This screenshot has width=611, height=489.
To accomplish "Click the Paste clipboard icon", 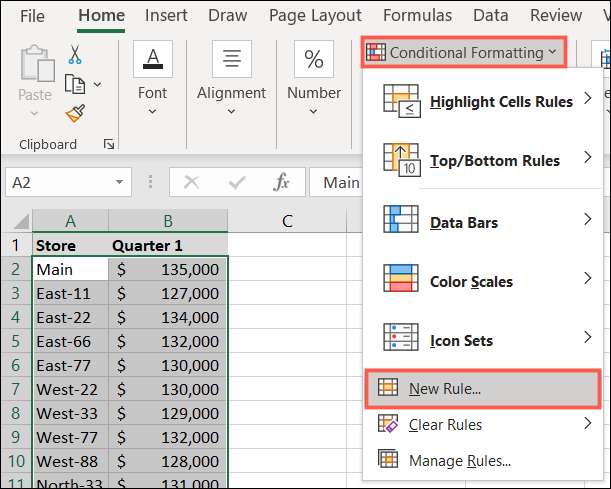I will (35, 71).
